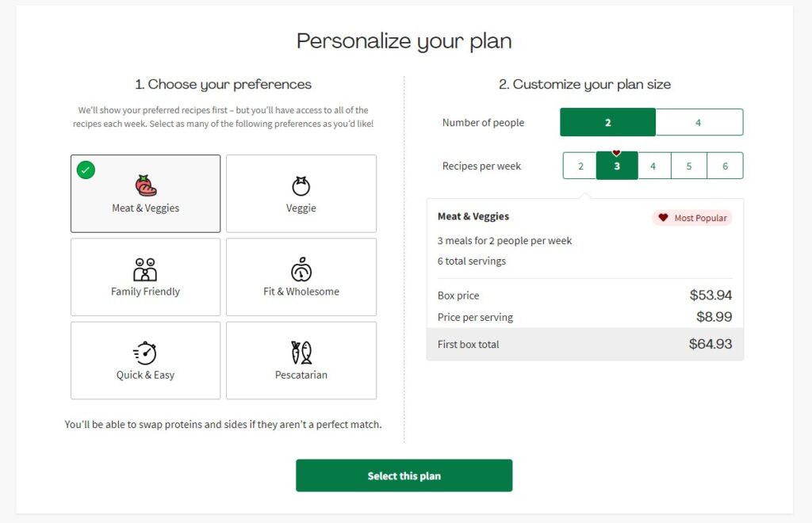Choose 6 recipes per week
Screen dimensions: 812x523
pos(725,166)
